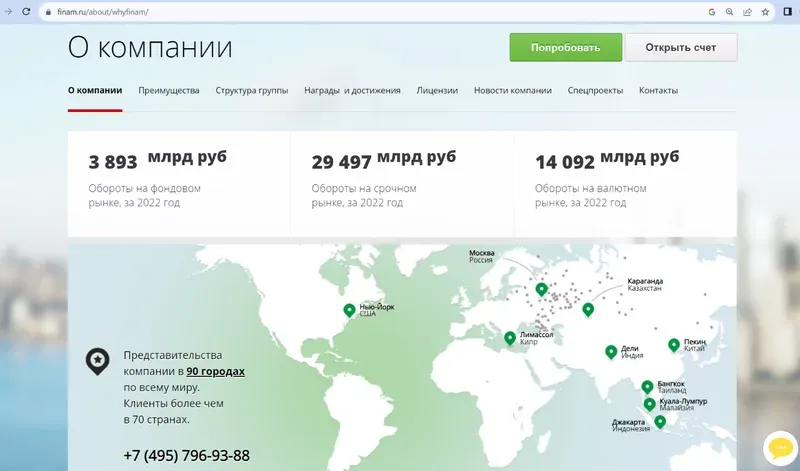Click the 14 092 млрд руб figure
Image resolution: width=800 pixels, height=471 pixels.
pos(607,160)
